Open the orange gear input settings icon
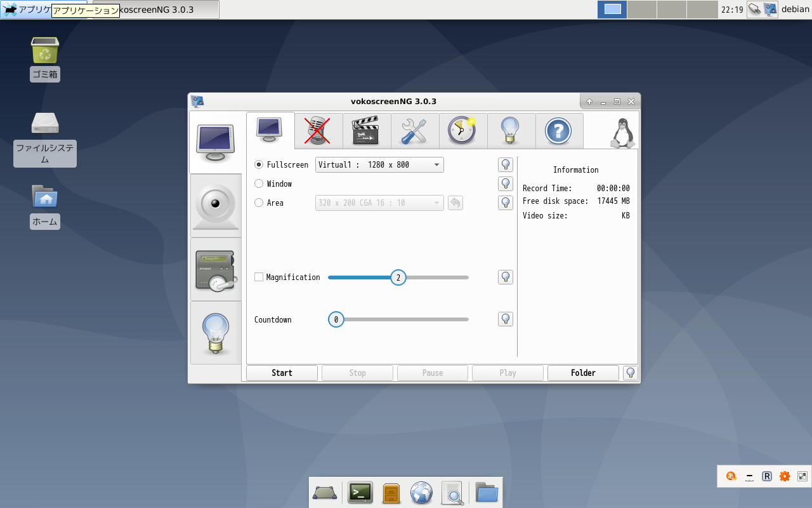Screen dimensions: 812x508 785,476
